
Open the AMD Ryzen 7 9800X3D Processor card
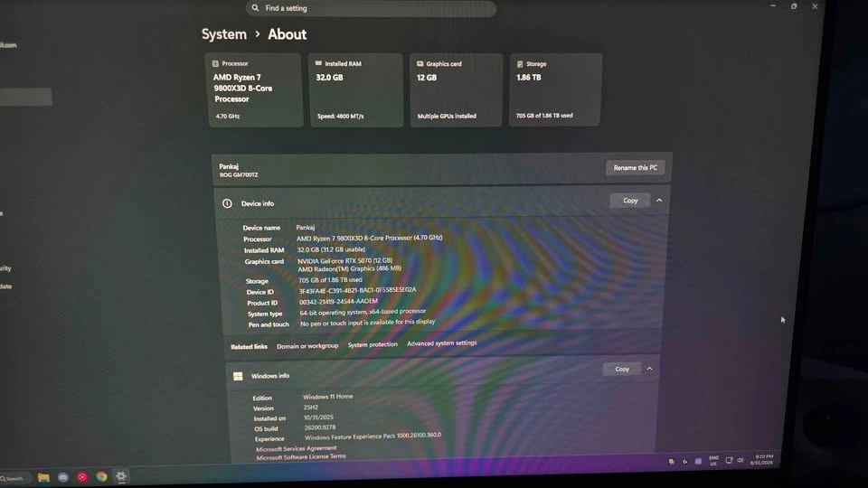click(x=255, y=90)
